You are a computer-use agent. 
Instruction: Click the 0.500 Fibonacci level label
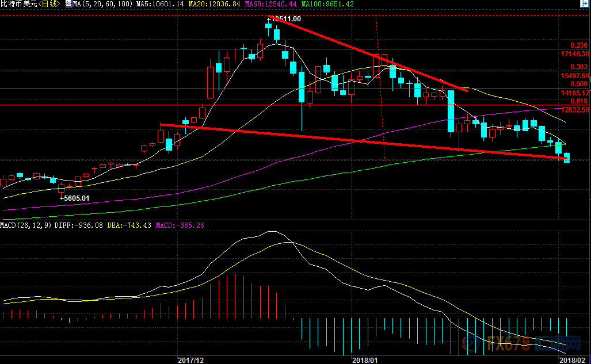(579, 84)
